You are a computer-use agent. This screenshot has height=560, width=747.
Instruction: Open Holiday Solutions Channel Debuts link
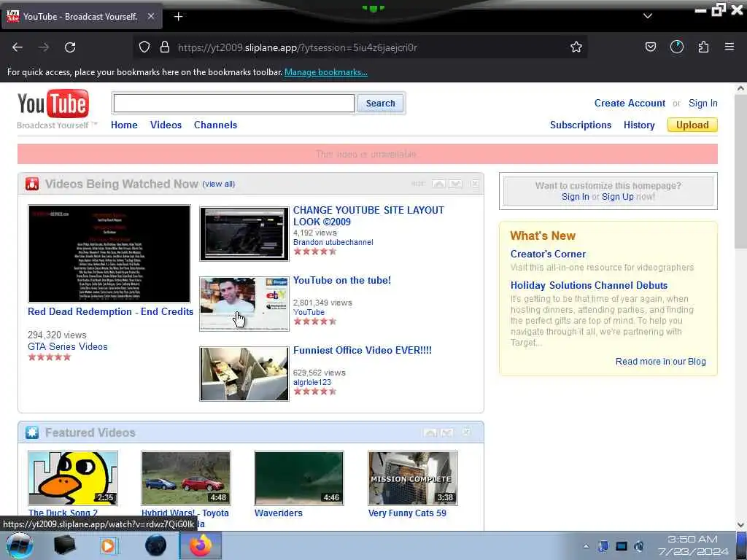tap(589, 285)
